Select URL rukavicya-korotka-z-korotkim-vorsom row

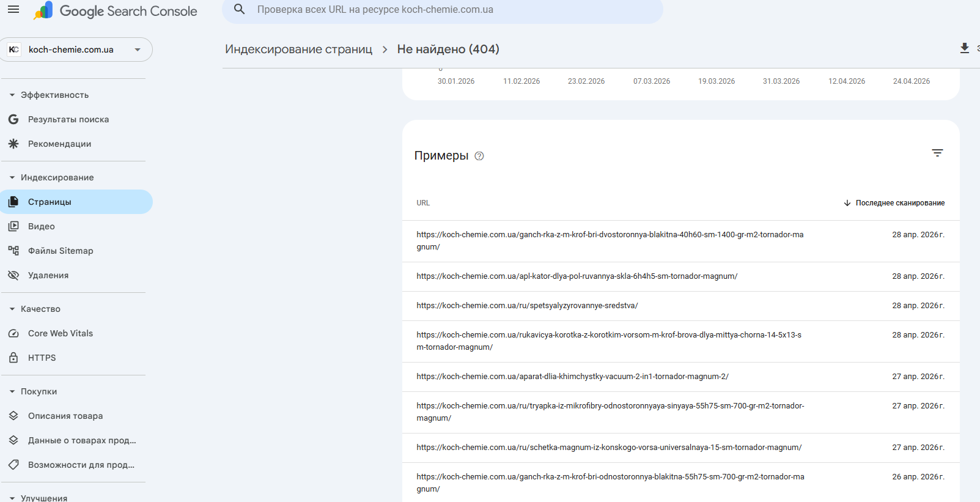(x=681, y=341)
